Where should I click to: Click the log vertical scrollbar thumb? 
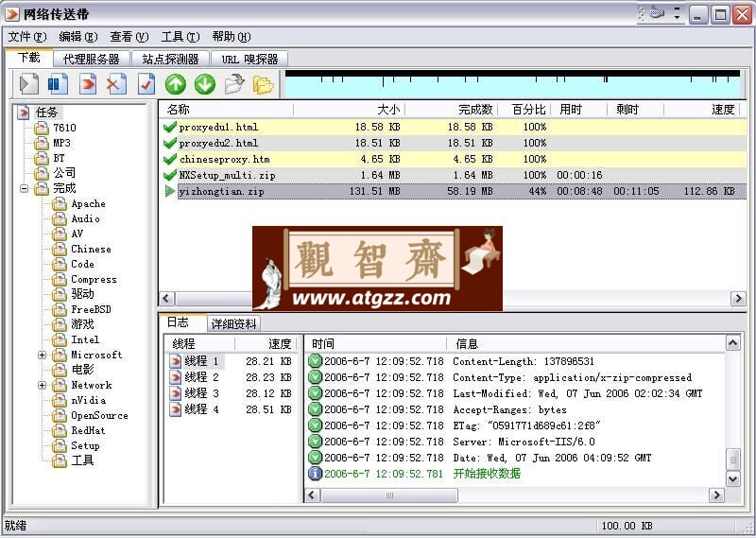tap(733, 460)
